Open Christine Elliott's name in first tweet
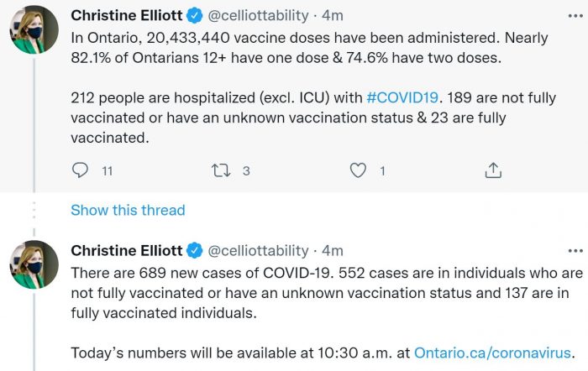This screenshot has width=588, height=371. (x=127, y=15)
